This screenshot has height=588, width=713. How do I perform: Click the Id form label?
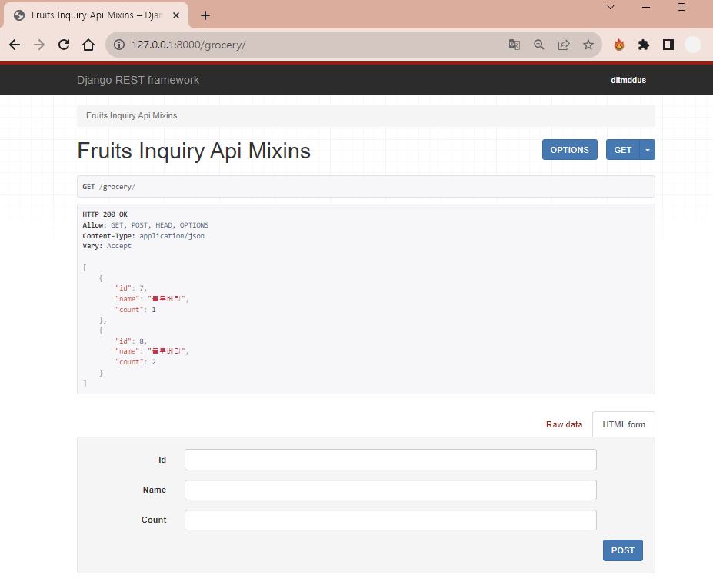click(162, 460)
